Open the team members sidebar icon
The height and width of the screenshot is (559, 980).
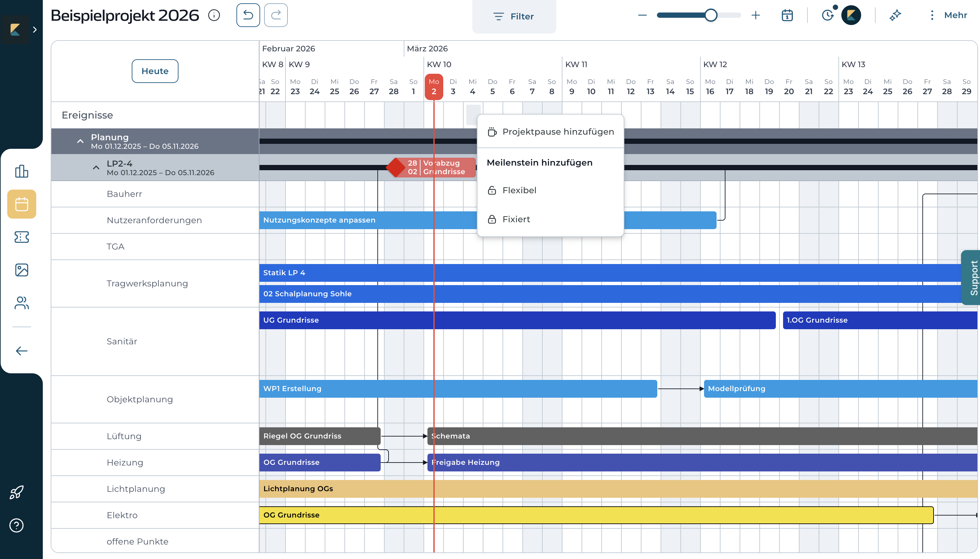(x=21, y=303)
